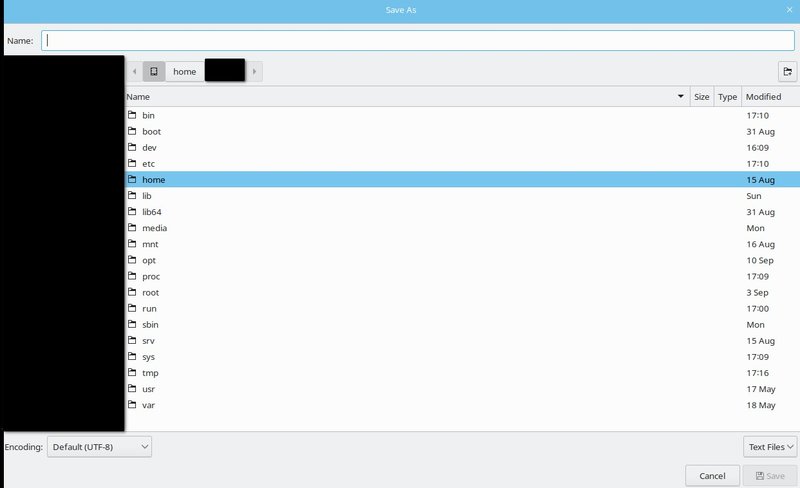Open the Encoding Default (UTF-8) dropdown
Viewport: 800px width, 488px height.
pos(99,447)
